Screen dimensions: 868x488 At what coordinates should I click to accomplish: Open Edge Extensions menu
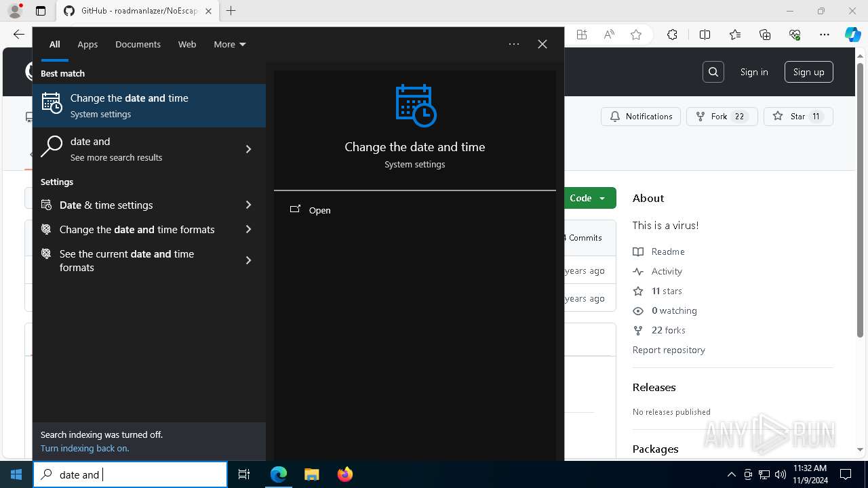(672, 35)
